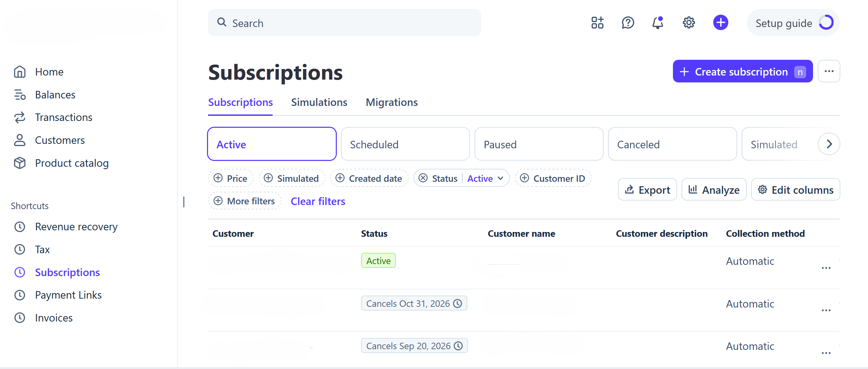
Task: Open the Status Active dropdown chevron
Action: tap(500, 178)
